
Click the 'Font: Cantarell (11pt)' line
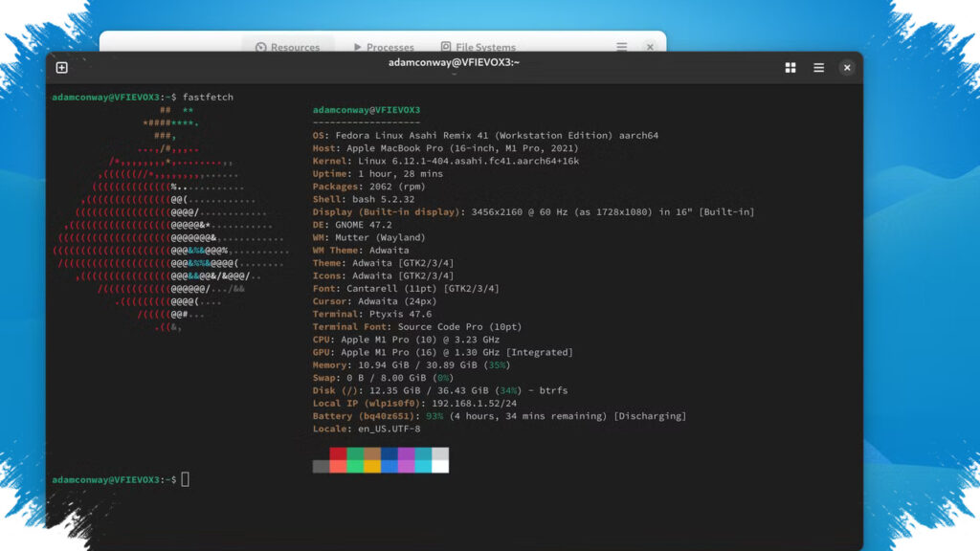pyautogui.click(x=406, y=289)
